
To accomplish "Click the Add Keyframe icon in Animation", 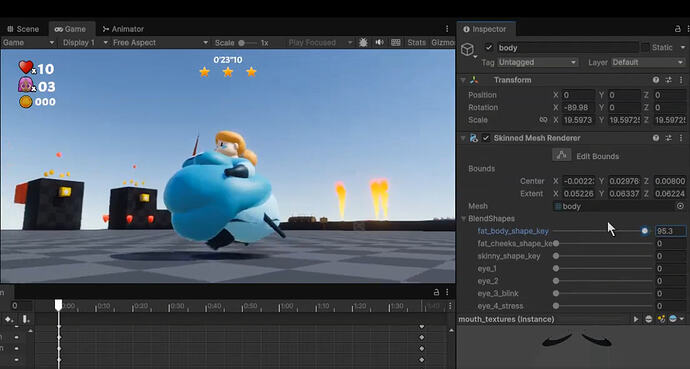I will click(x=9, y=319).
